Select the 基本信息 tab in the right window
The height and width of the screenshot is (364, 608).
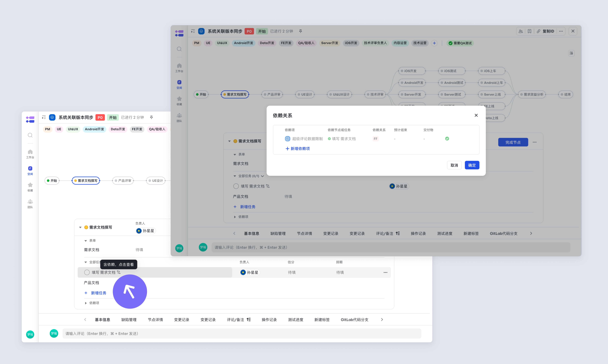click(x=251, y=234)
